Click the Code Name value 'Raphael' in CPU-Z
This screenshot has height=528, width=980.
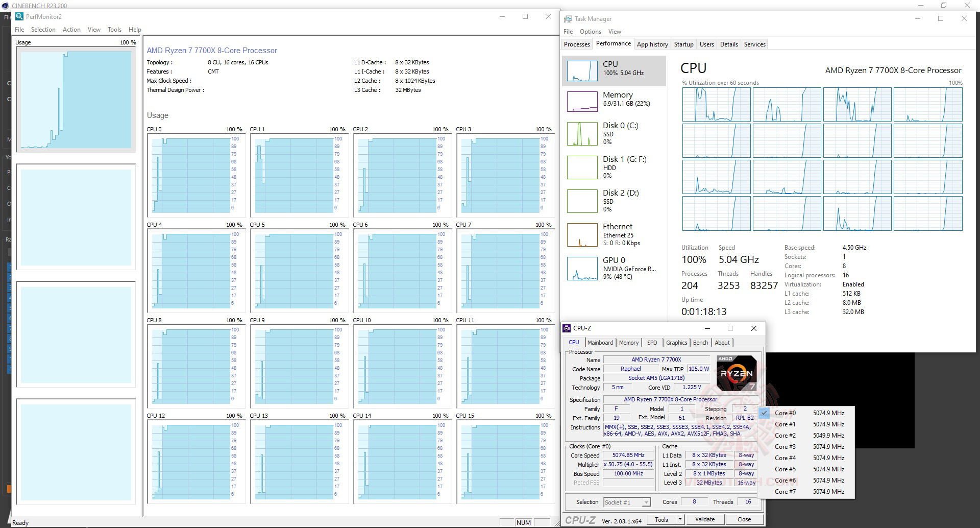click(x=631, y=369)
